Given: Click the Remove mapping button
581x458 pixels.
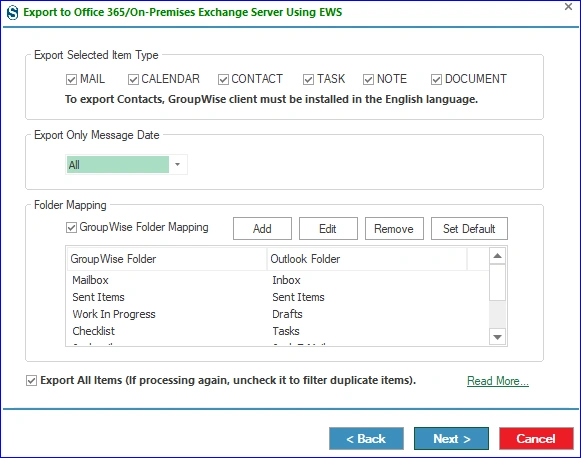Looking at the screenshot, I should [x=394, y=229].
